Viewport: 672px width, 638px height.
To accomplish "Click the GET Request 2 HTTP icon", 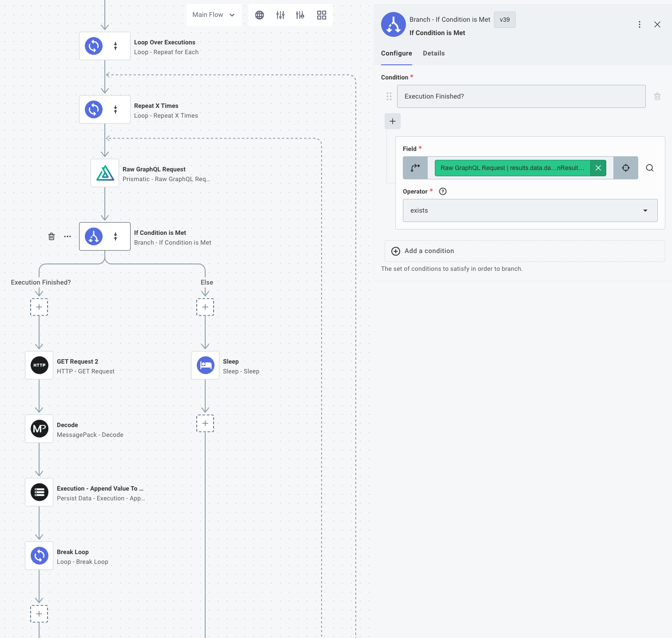I will point(40,365).
